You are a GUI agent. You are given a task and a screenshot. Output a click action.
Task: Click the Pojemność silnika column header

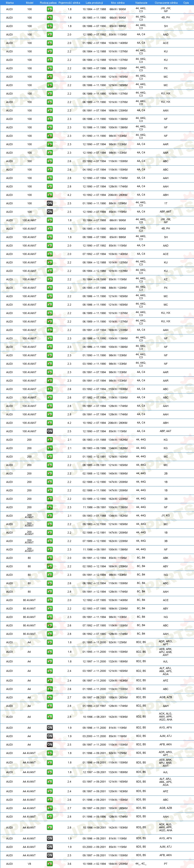click(x=69, y=3)
